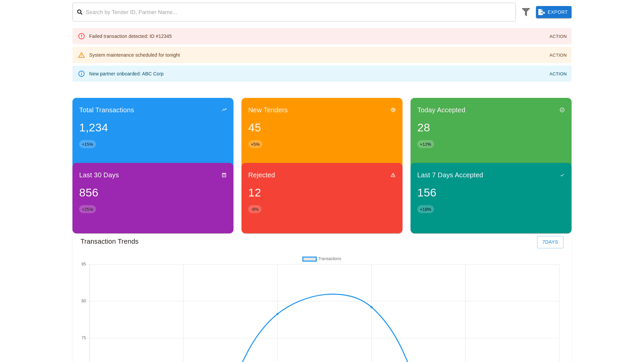Click the error icon on the failed transaction alert

coord(82,36)
